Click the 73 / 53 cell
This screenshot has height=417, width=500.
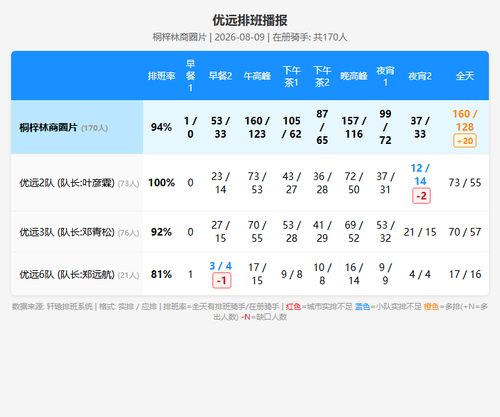[x=257, y=183]
